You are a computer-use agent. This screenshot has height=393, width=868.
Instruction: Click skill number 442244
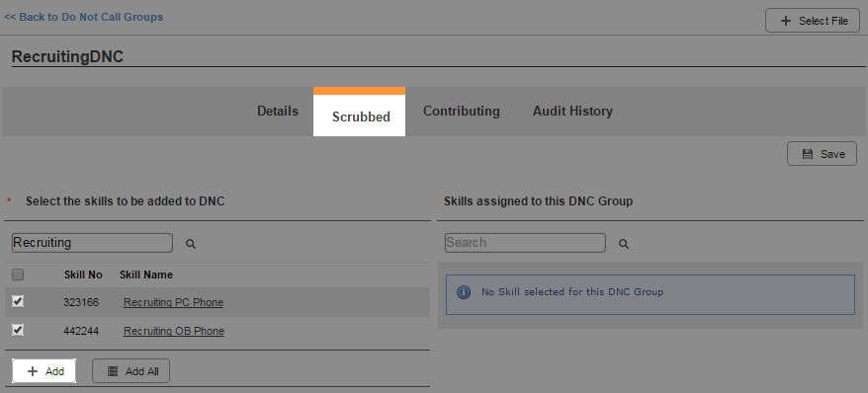(x=81, y=331)
